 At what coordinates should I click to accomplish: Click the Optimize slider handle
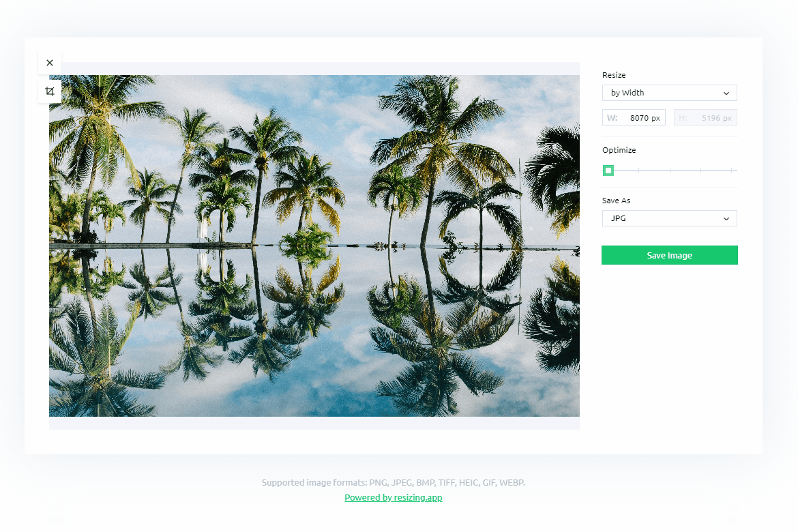point(608,171)
